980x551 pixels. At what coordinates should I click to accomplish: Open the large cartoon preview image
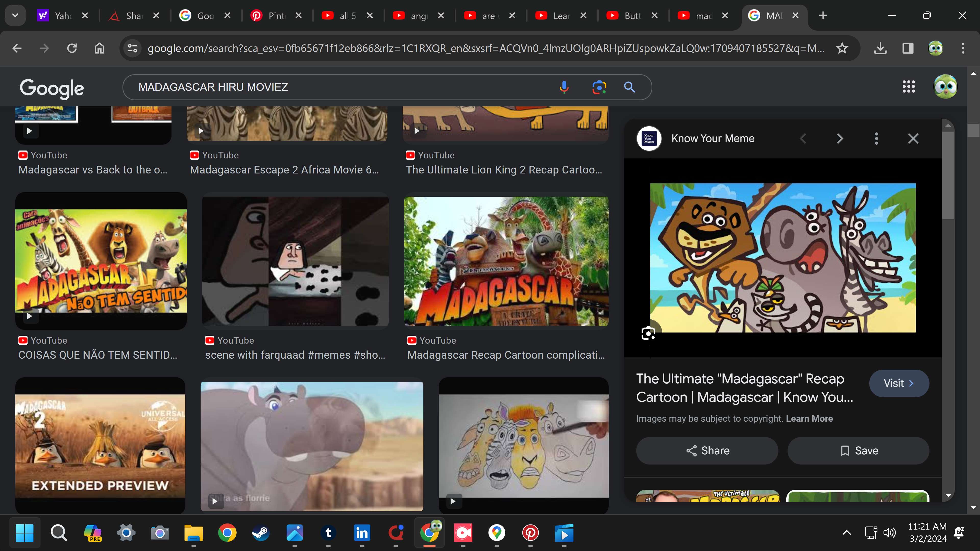pos(782,258)
